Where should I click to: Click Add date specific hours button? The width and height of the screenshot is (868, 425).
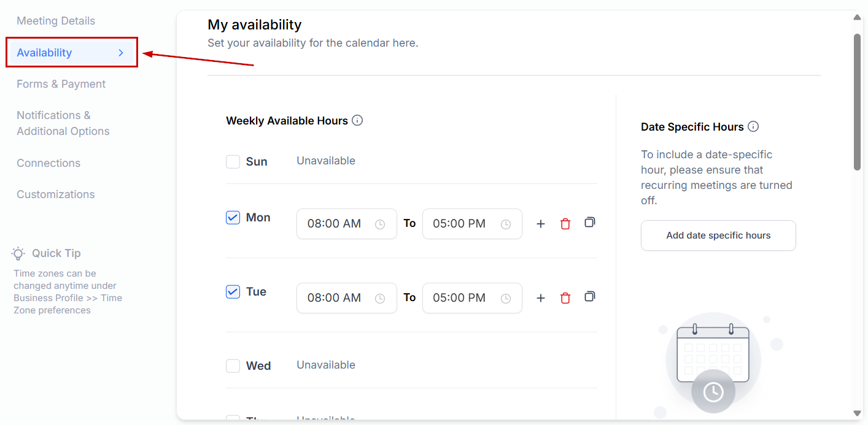pyautogui.click(x=718, y=235)
